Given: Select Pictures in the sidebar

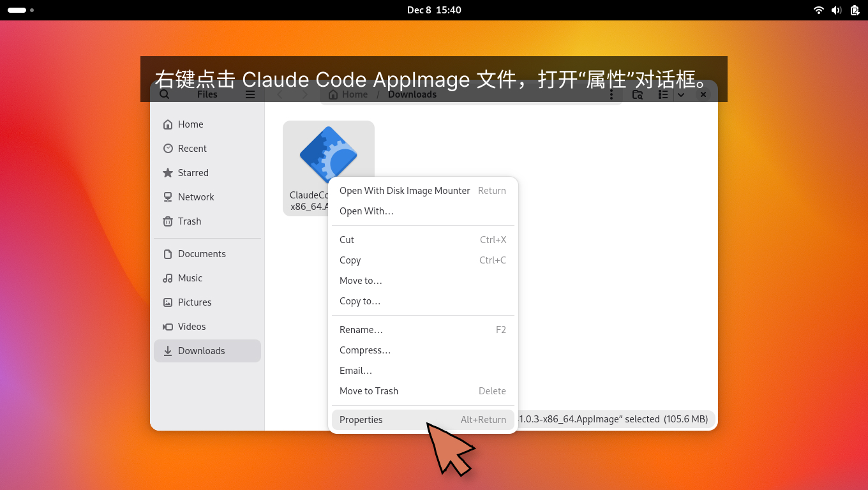Looking at the screenshot, I should coord(195,302).
